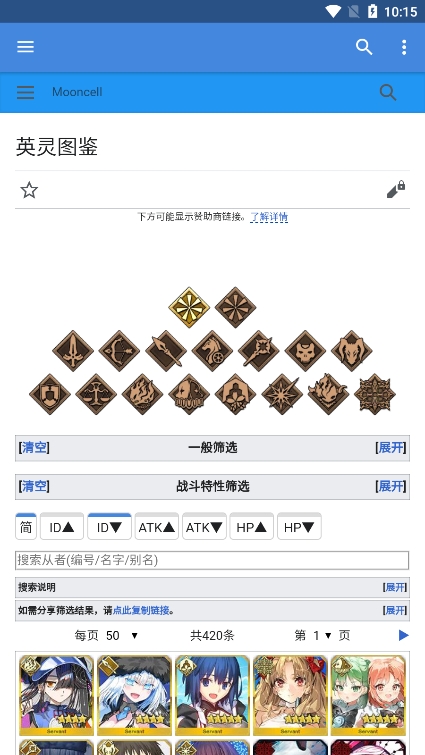
Task: Toggle ID descending sort
Action: tap(109, 527)
